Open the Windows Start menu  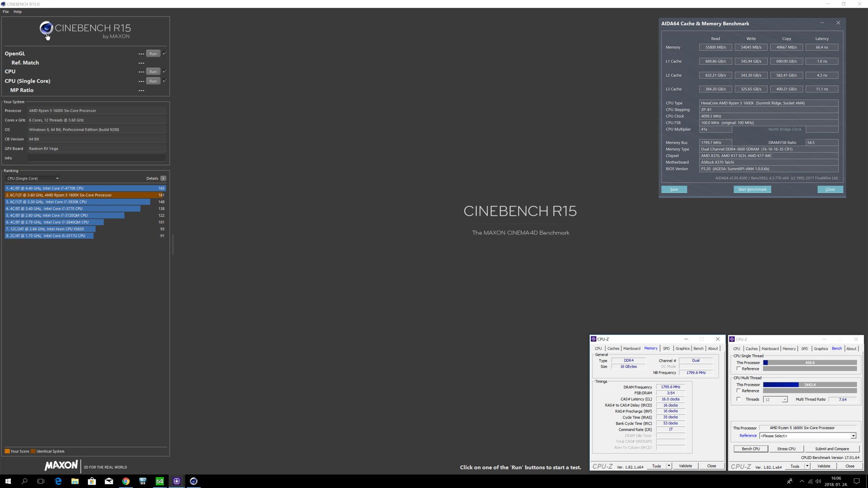(x=8, y=481)
